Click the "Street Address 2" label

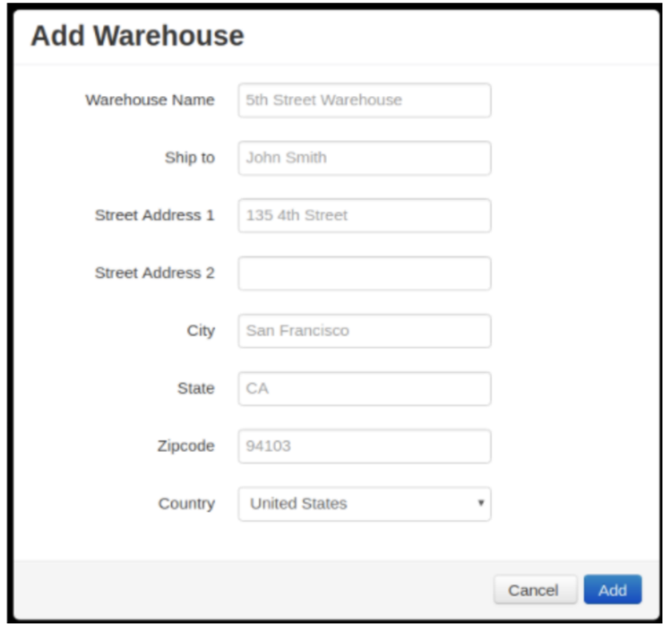pos(154,273)
